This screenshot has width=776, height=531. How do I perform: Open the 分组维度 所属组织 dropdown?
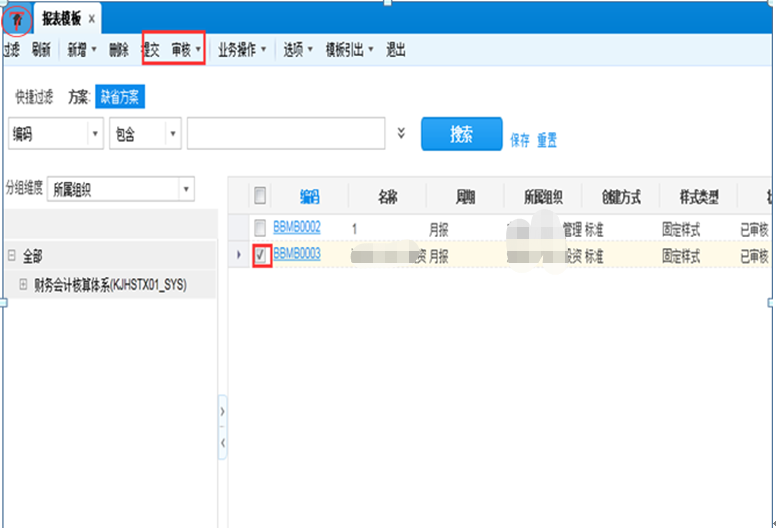(x=186, y=189)
